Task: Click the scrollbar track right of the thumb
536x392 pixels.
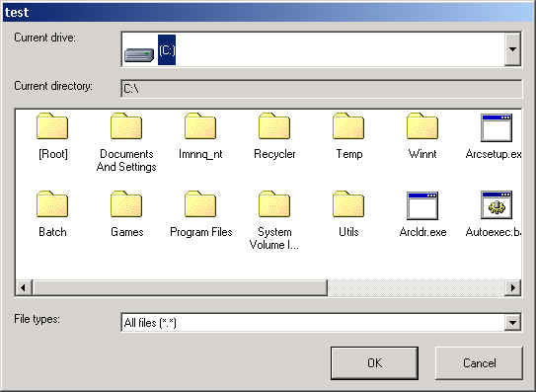Action: [x=416, y=287]
